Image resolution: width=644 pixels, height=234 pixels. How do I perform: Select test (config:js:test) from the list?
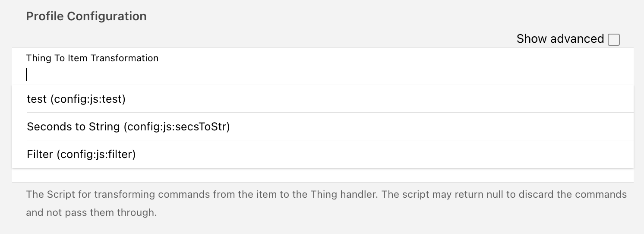tap(76, 99)
